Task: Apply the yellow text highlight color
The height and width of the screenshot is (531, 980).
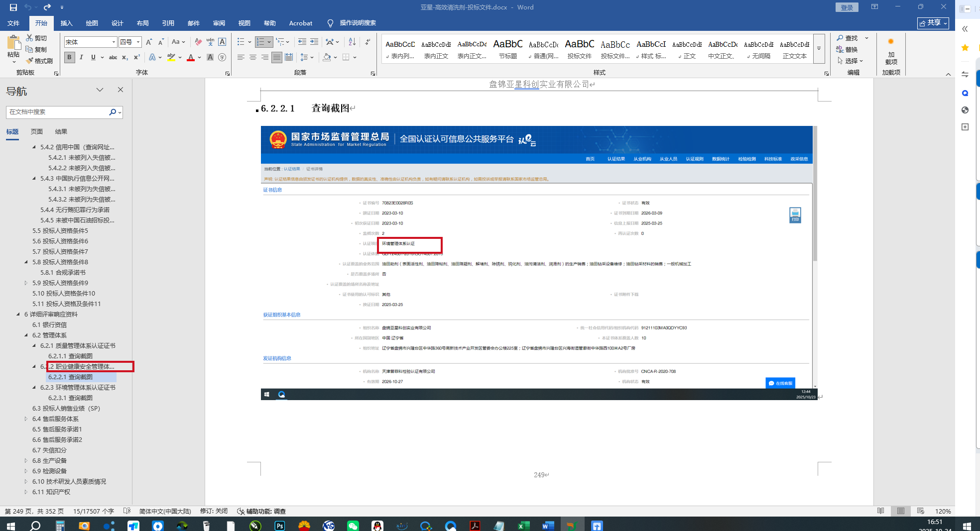Action: 171,57
